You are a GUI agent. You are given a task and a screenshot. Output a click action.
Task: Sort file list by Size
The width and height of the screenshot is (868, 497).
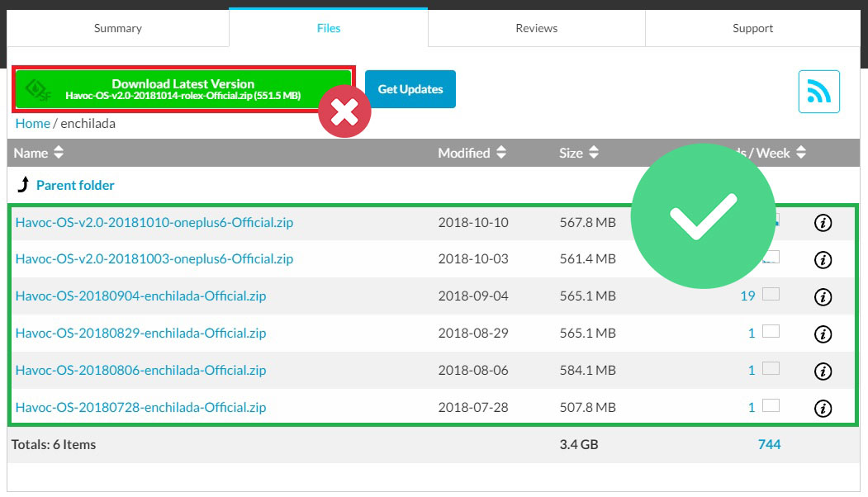[x=578, y=153]
